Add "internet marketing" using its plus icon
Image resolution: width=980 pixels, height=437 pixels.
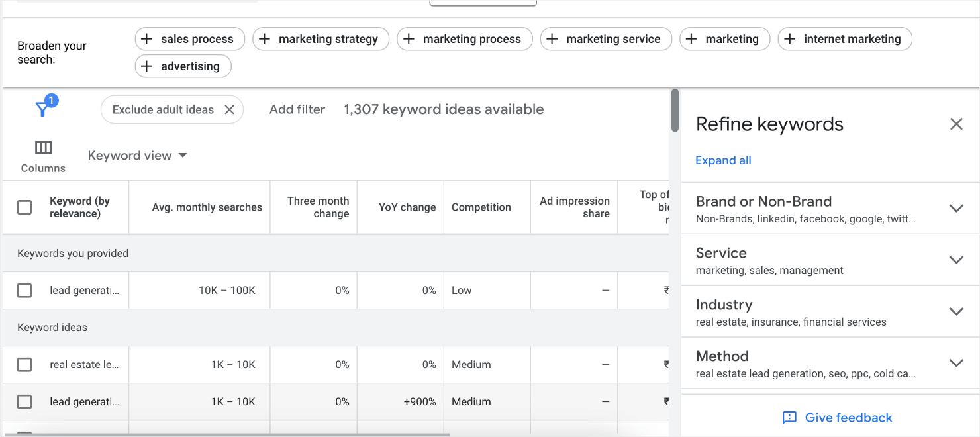coord(789,39)
